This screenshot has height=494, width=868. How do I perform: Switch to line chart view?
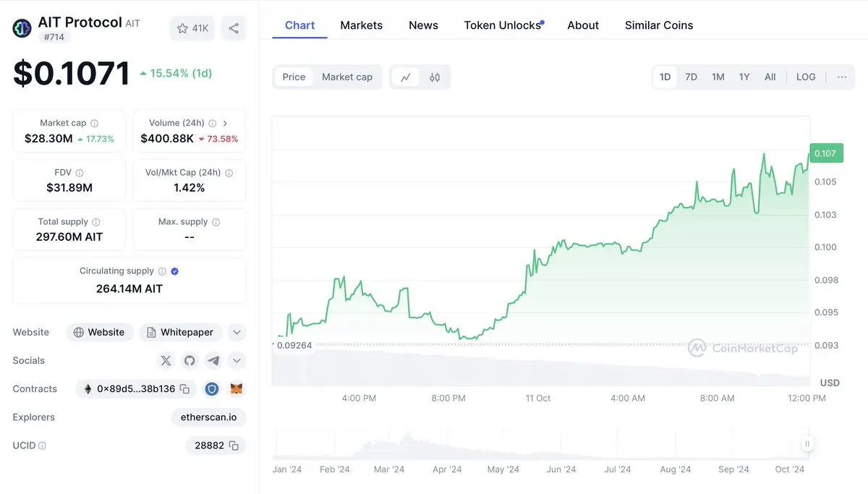406,77
